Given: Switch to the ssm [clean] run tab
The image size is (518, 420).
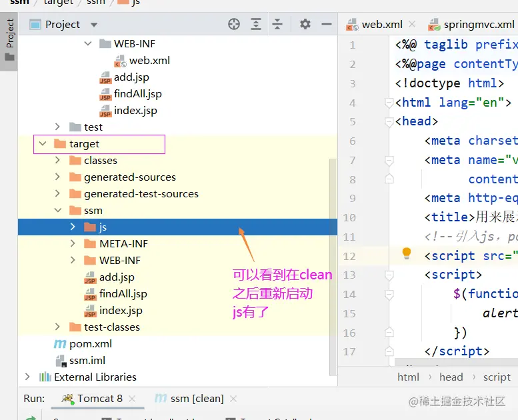Looking at the screenshot, I should click(x=189, y=399).
